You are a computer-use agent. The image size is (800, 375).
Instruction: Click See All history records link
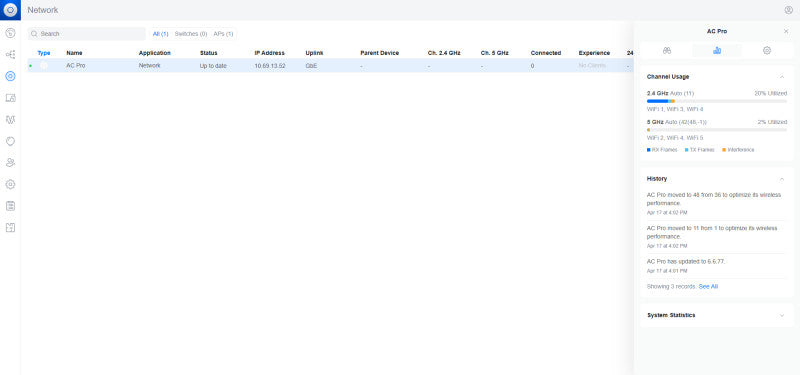coord(708,287)
